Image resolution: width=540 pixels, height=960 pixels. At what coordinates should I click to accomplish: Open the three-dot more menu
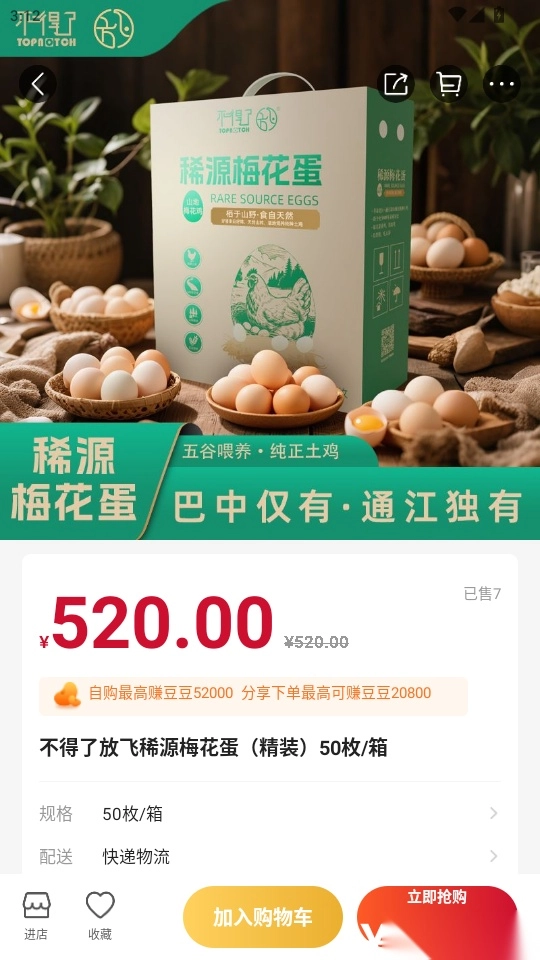pos(501,84)
